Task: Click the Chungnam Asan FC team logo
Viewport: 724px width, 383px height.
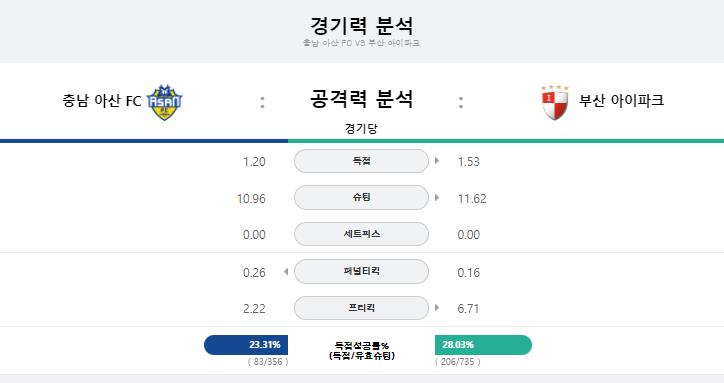Action: (164, 102)
